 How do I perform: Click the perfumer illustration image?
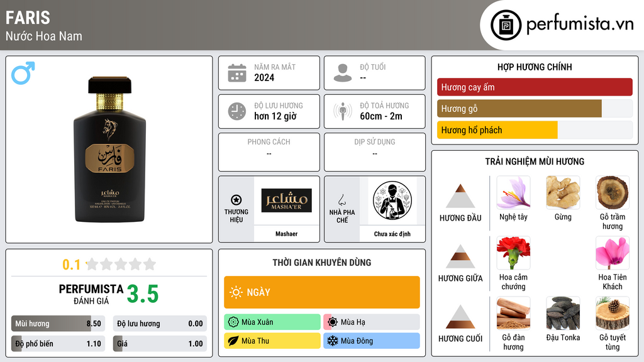pyautogui.click(x=392, y=200)
